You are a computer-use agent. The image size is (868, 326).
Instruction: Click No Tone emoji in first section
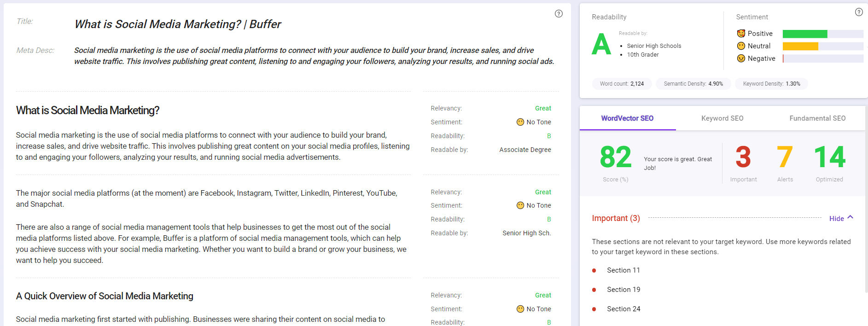pos(520,122)
